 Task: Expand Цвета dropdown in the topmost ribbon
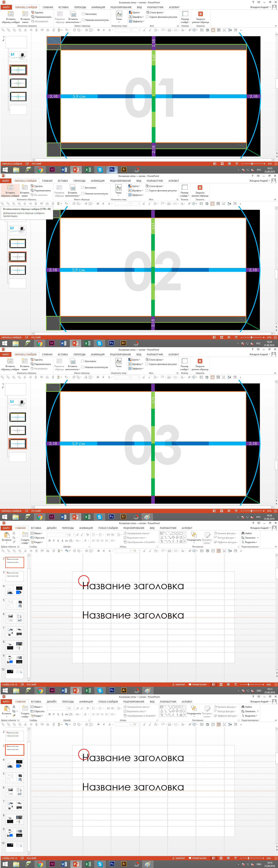(135, 13)
